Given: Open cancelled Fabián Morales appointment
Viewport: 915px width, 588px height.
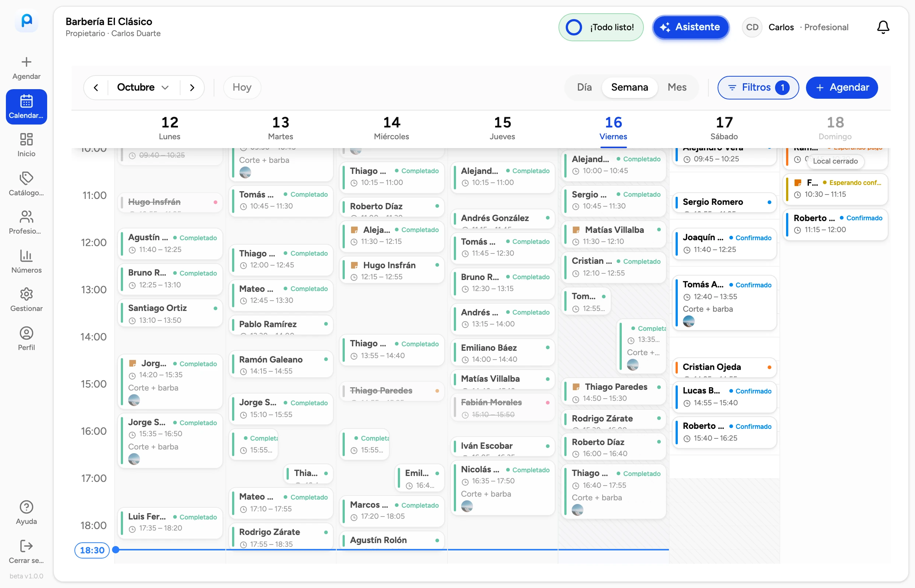Looking at the screenshot, I should pyautogui.click(x=503, y=408).
